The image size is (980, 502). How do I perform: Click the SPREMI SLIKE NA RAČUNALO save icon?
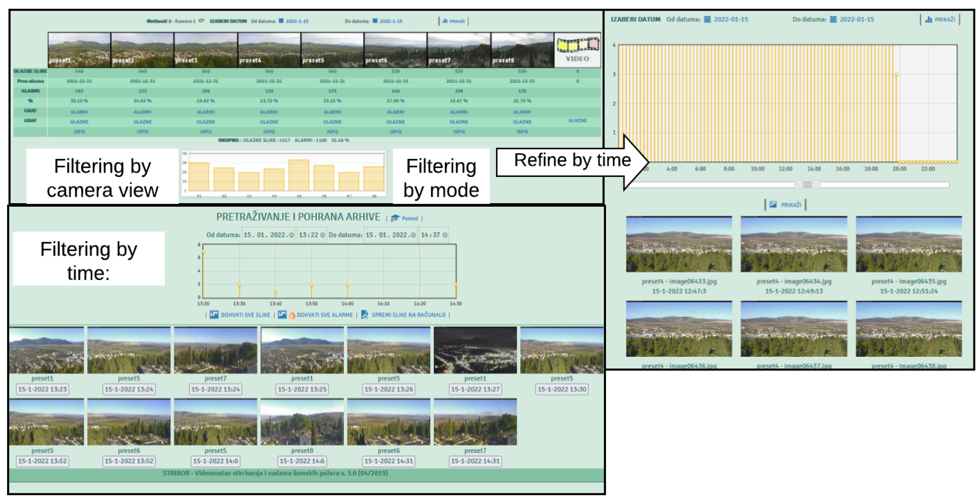(364, 315)
